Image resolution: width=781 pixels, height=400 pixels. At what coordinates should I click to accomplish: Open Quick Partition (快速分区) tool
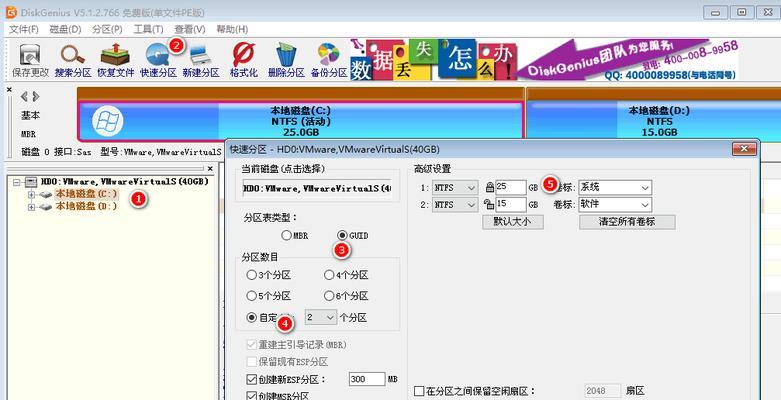158,60
